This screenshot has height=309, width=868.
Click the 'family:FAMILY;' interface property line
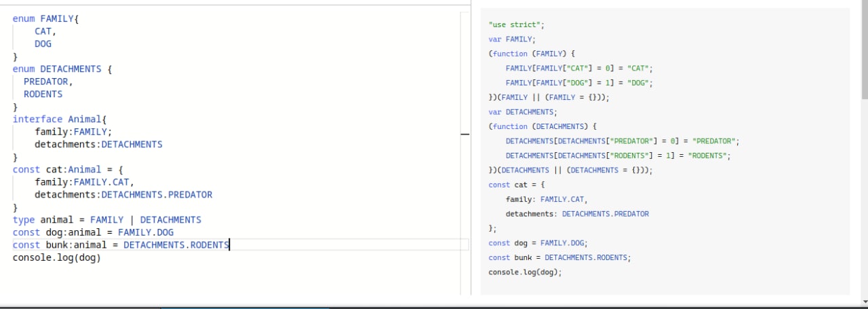click(x=73, y=132)
